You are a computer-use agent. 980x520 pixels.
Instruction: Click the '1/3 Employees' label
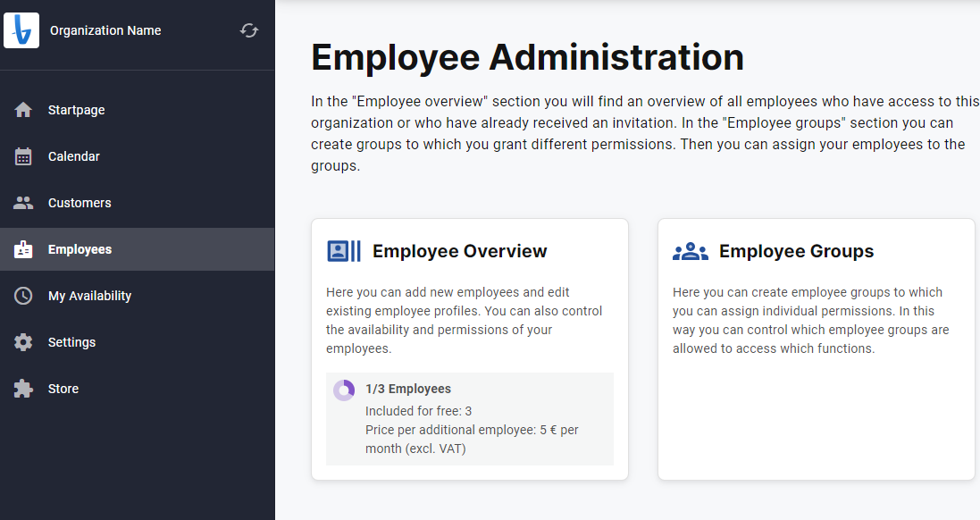(408, 389)
